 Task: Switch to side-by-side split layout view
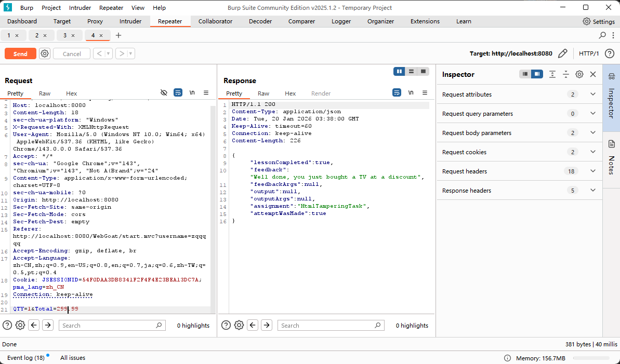tap(399, 71)
